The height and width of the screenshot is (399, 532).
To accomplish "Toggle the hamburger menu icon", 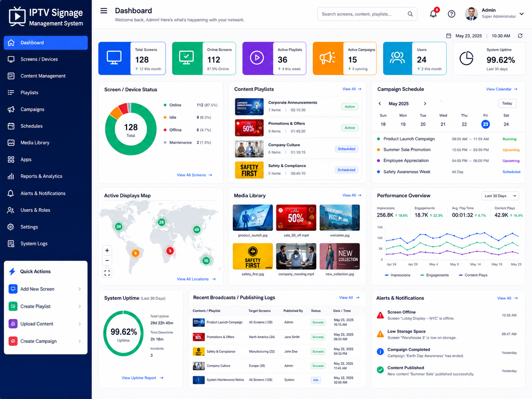I will [104, 11].
